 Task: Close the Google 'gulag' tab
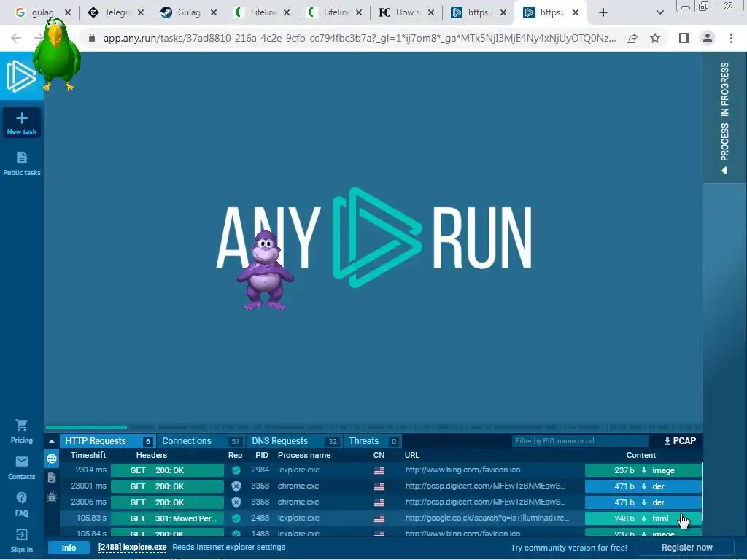[x=68, y=12]
